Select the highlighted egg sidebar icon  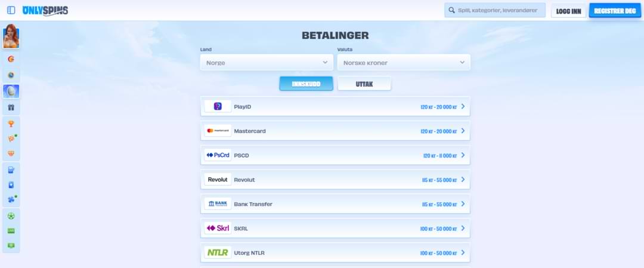point(11,91)
